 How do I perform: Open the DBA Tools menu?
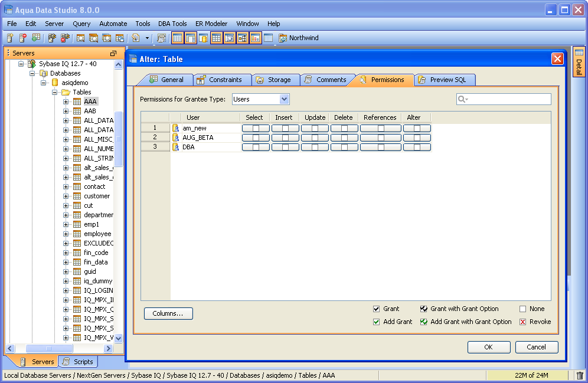[x=172, y=24]
